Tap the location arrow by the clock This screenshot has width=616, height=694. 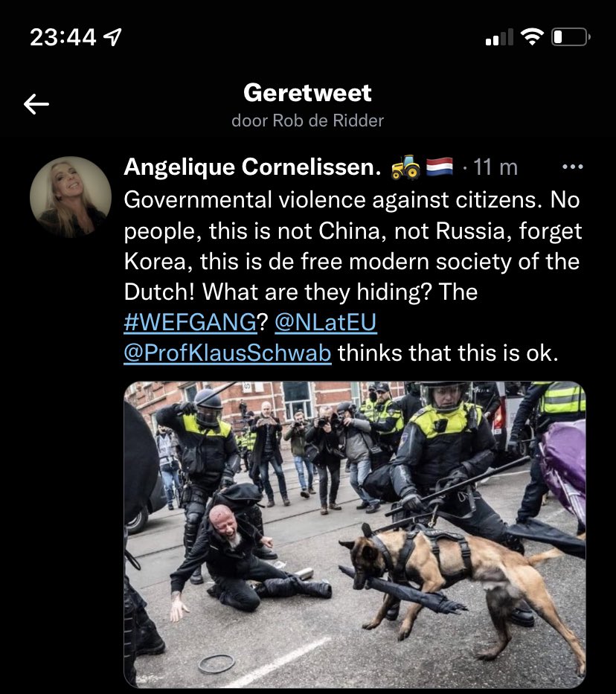point(112,36)
